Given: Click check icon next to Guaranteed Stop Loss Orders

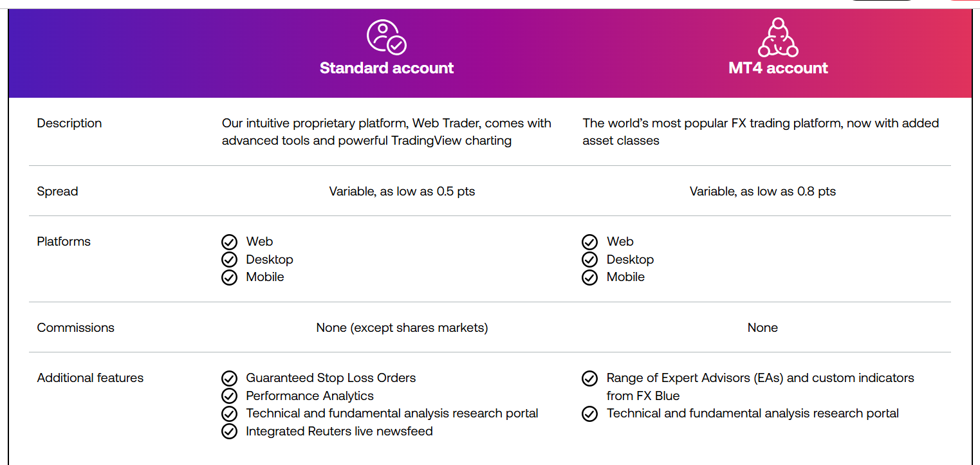Looking at the screenshot, I should (230, 378).
